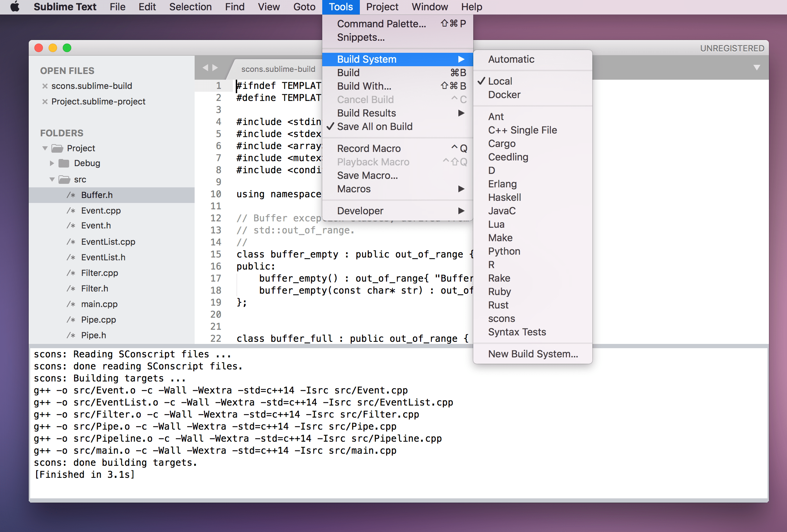Select Automatic build system

pyautogui.click(x=511, y=59)
